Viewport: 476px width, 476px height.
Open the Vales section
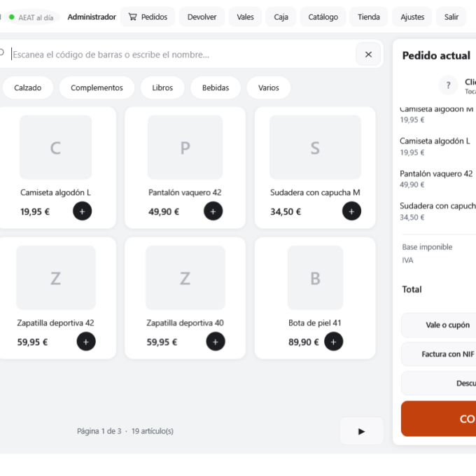pyautogui.click(x=245, y=17)
